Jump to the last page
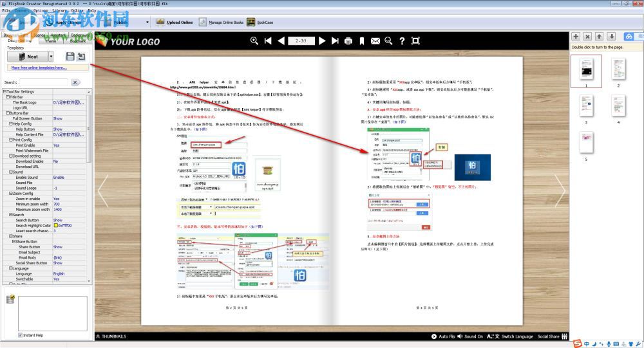This screenshot has height=348, width=644. (335, 41)
